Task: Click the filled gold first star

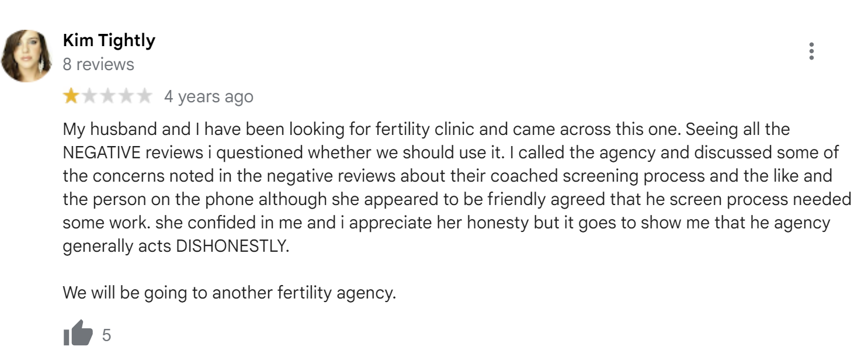Action: click(71, 96)
